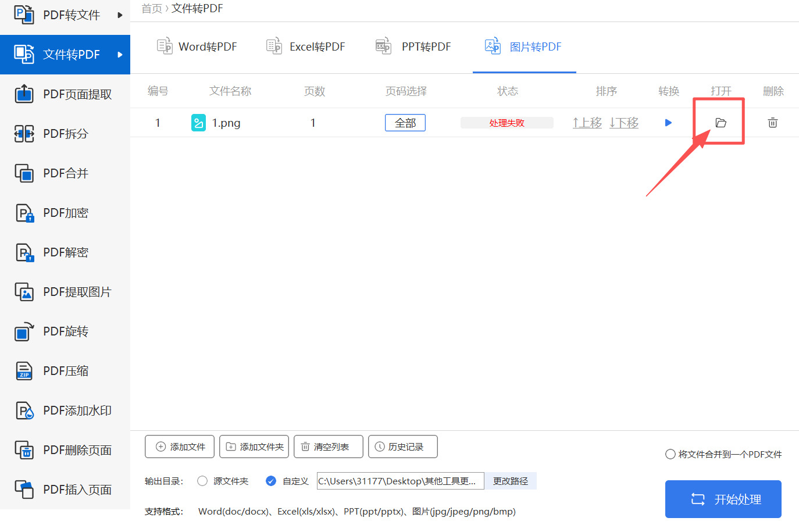The width and height of the screenshot is (799, 532).
Task: Click the output path input field
Action: coord(400,481)
